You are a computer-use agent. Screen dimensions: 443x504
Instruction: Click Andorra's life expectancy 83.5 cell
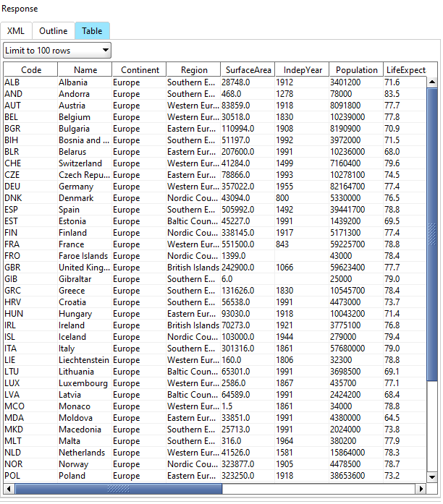405,94
